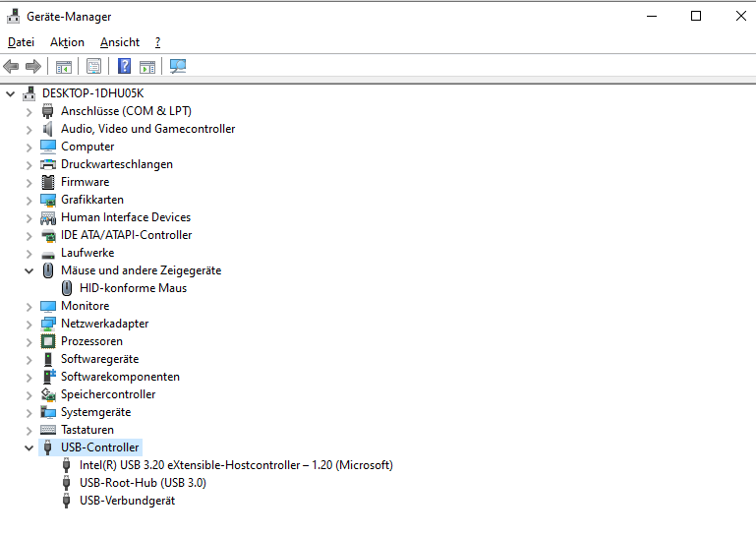The image size is (756, 536).
Task: Click the blue Help question mark icon
Action: [124, 66]
